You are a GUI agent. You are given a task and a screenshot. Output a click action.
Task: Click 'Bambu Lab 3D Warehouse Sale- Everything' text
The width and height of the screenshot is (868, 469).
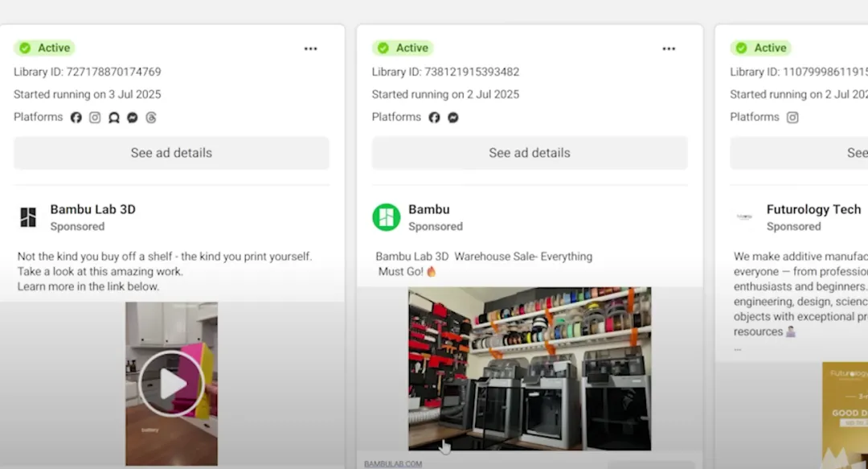(484, 257)
